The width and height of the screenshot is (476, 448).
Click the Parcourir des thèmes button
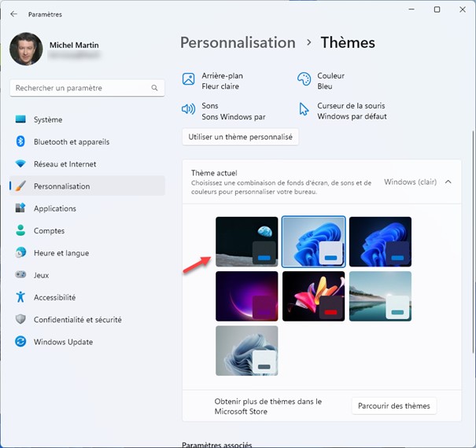[x=393, y=406]
